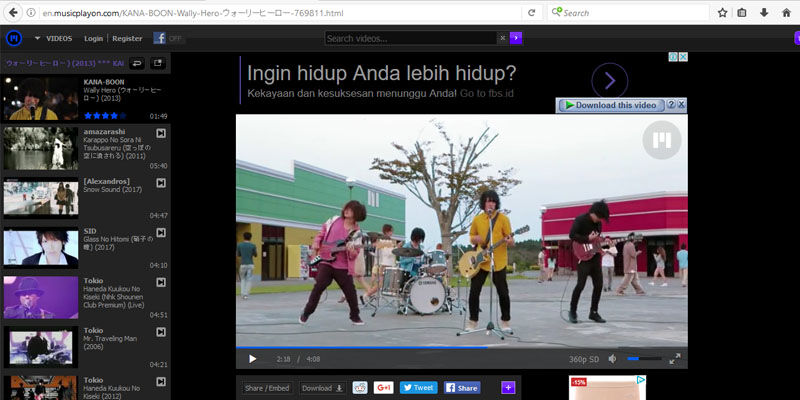800x400 pixels.
Task: Play the video
Action: tap(252, 359)
